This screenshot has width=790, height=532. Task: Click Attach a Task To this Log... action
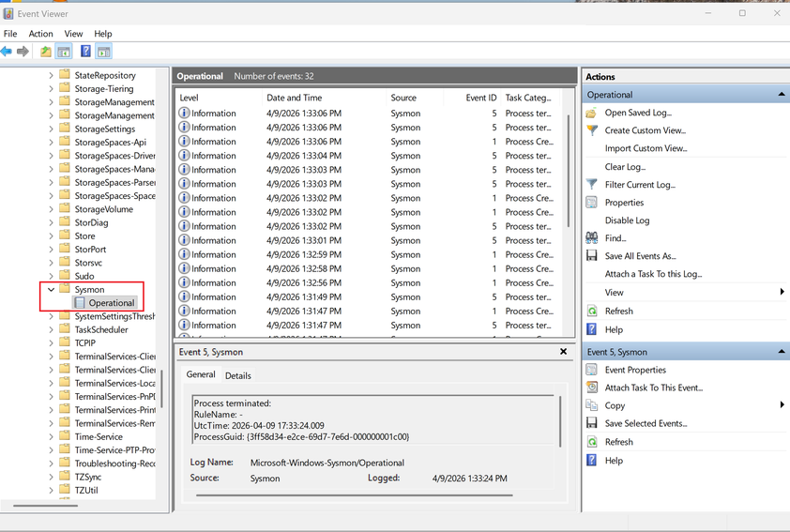[x=653, y=274]
